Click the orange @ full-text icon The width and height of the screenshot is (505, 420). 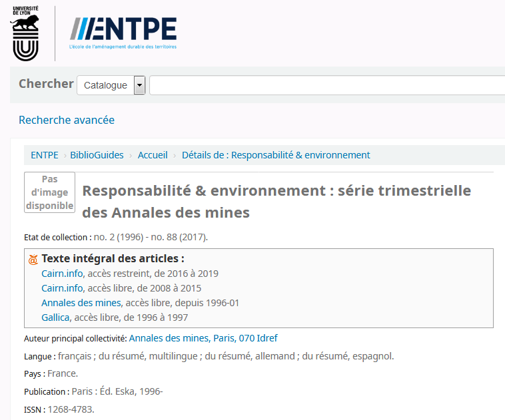(x=33, y=260)
